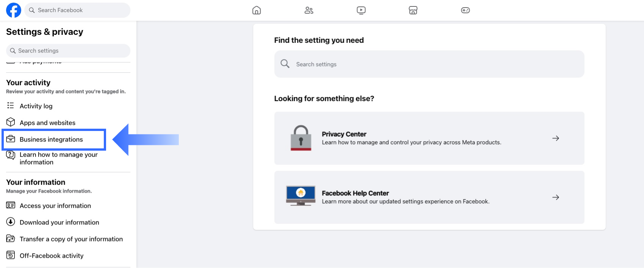Click the Facebook logo icon

click(14, 10)
